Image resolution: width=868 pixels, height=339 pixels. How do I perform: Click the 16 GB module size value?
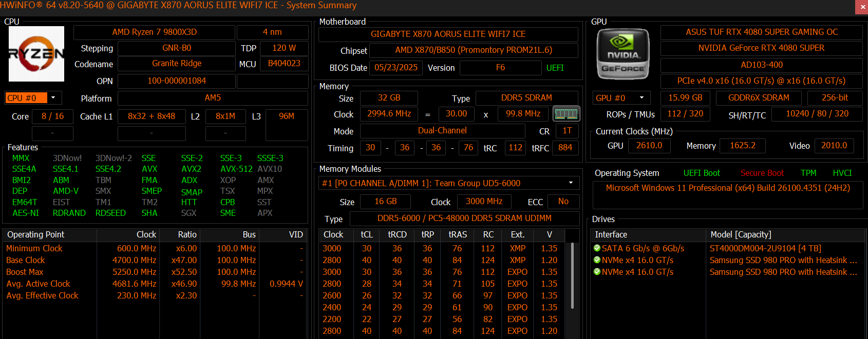tap(385, 202)
